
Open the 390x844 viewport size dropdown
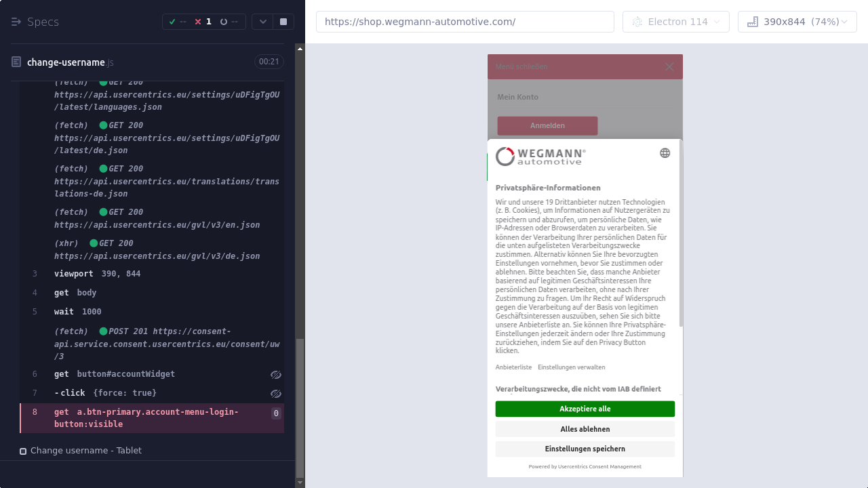pos(797,22)
